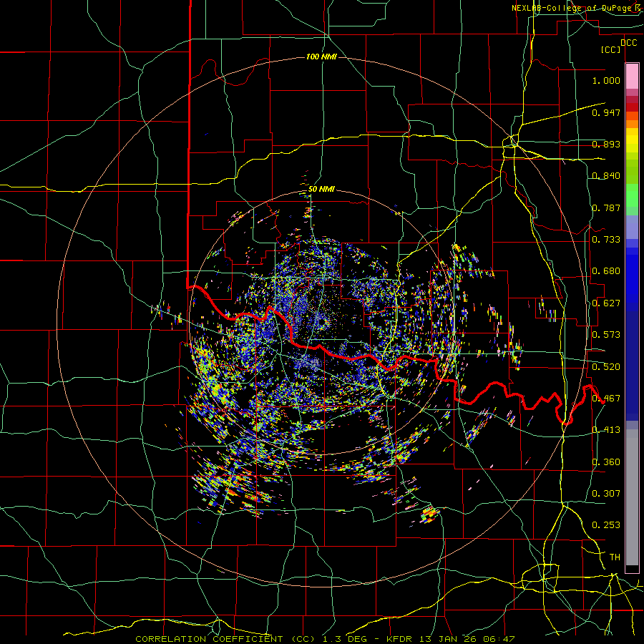Click the 0.733 color scale value

point(606,240)
